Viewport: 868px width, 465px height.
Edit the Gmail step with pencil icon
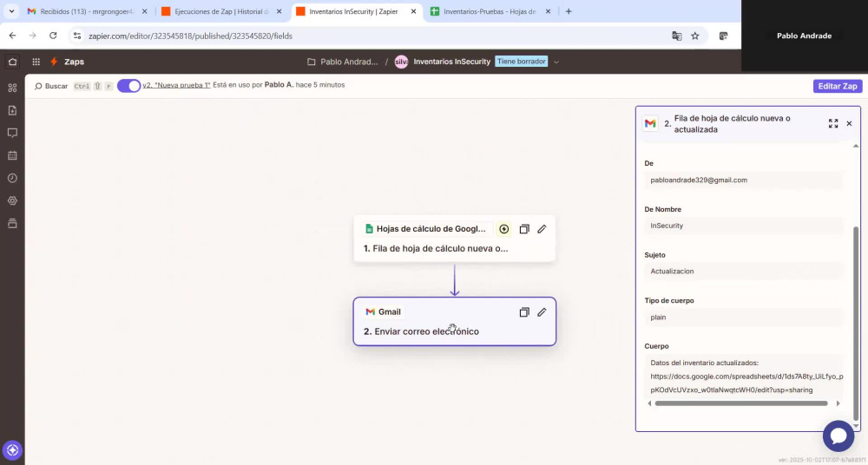pos(542,312)
